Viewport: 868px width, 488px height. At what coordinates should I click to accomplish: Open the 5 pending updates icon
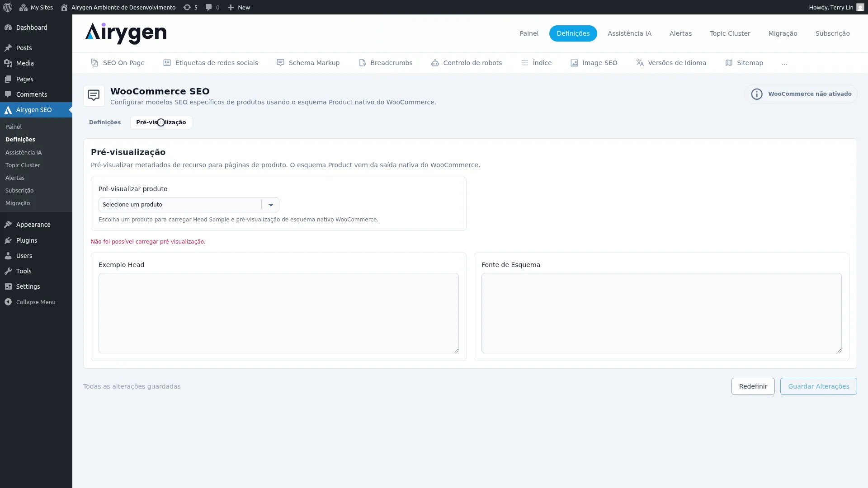(x=190, y=7)
